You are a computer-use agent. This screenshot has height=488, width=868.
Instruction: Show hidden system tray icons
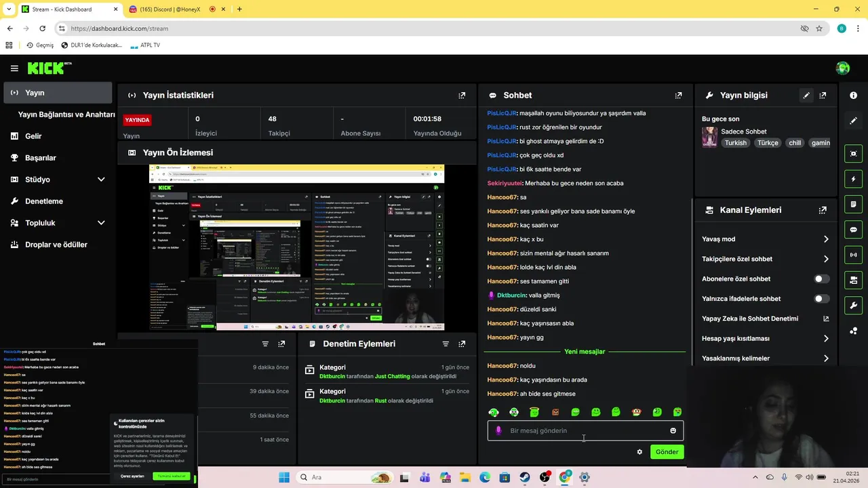(755, 477)
